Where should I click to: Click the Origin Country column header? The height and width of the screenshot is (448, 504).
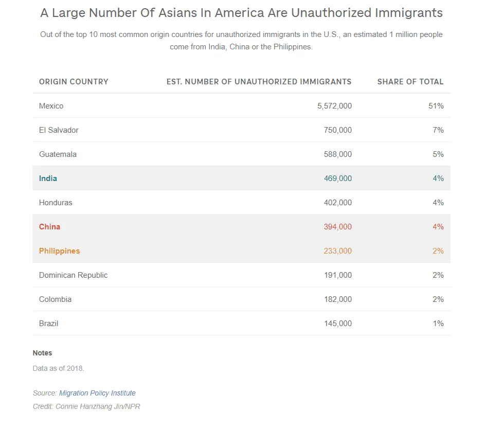coord(74,82)
